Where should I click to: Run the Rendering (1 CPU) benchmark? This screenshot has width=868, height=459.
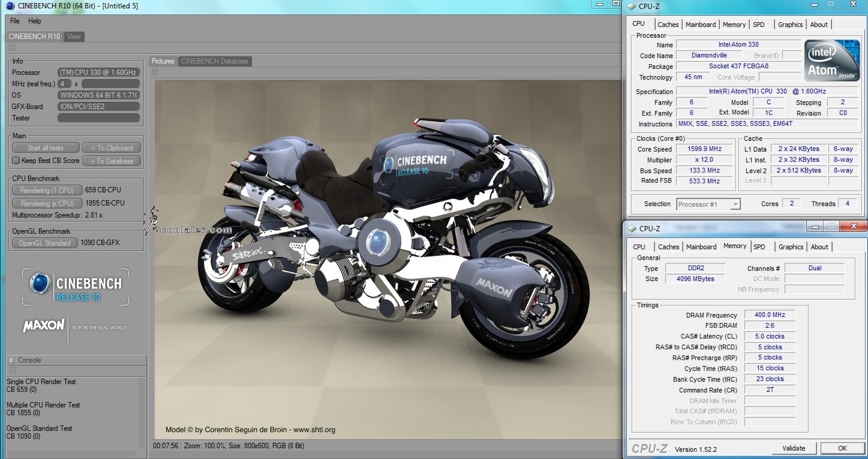point(47,191)
